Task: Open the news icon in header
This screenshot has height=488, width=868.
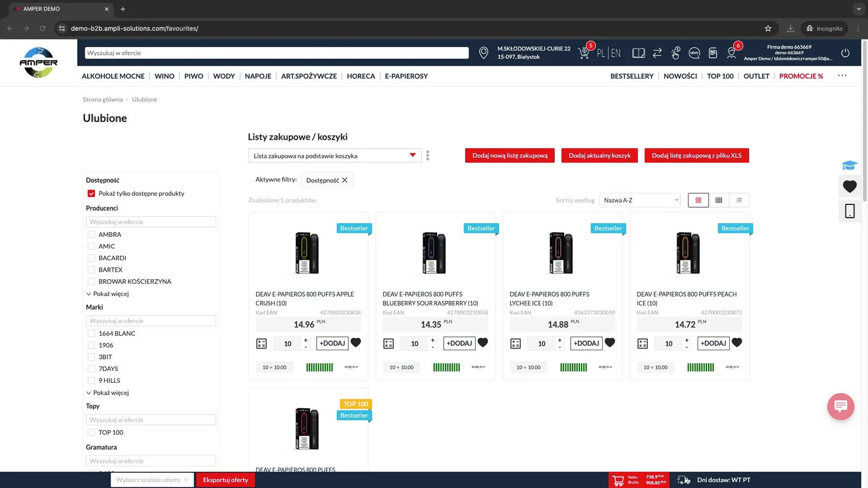Action: [694, 53]
